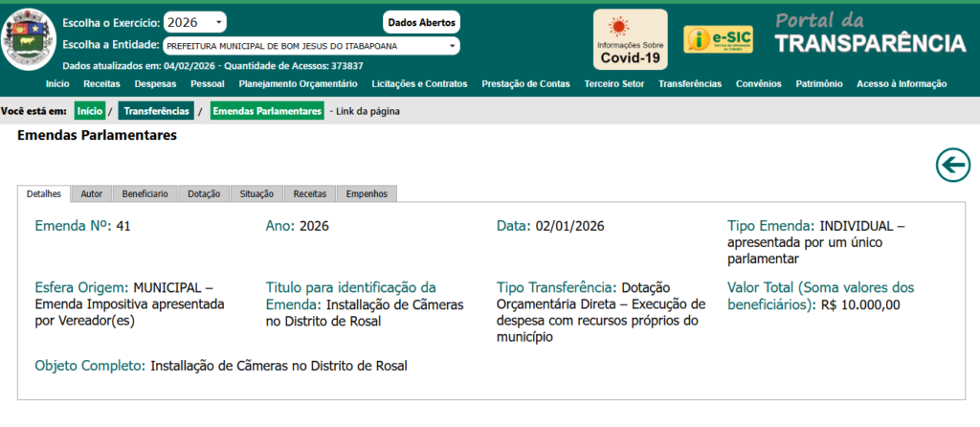The image size is (980, 427).
Task: Select the Dotação tab
Action: point(204,193)
